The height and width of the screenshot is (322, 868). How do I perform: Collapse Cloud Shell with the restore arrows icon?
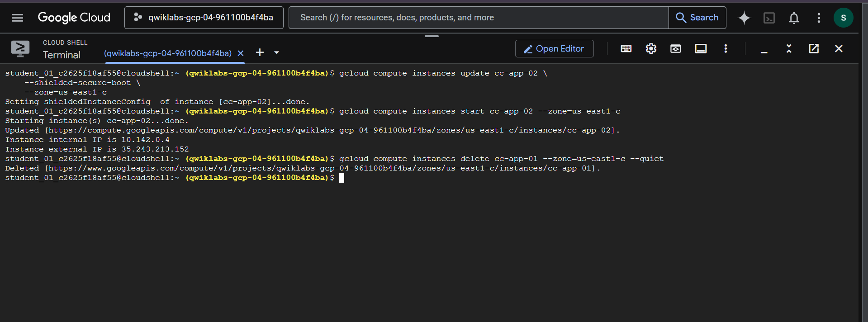(789, 48)
